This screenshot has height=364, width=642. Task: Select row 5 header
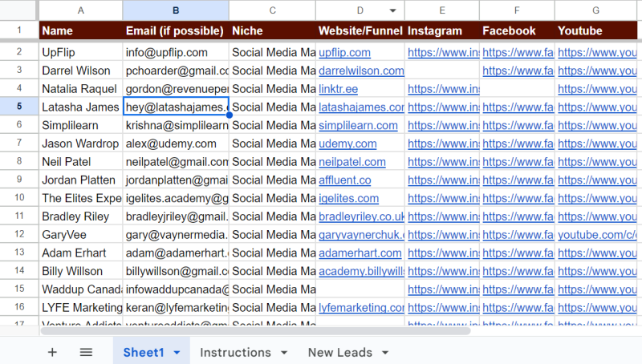click(x=19, y=107)
